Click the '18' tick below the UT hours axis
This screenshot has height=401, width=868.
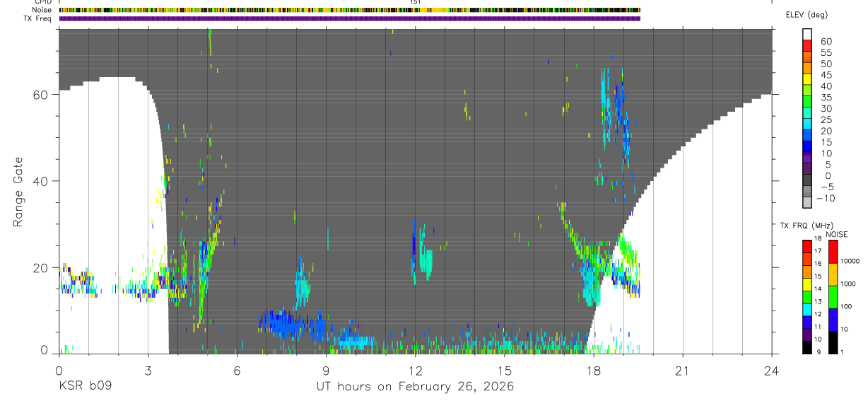(594, 371)
